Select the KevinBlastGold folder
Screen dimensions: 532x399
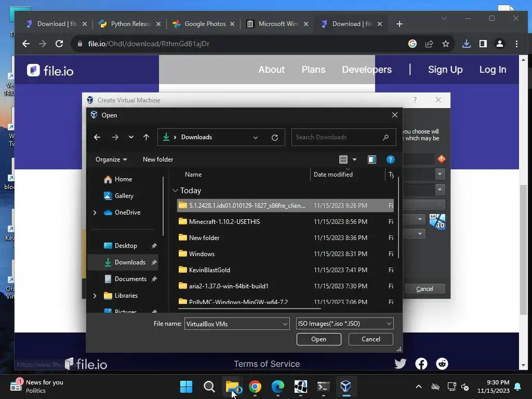285,270
